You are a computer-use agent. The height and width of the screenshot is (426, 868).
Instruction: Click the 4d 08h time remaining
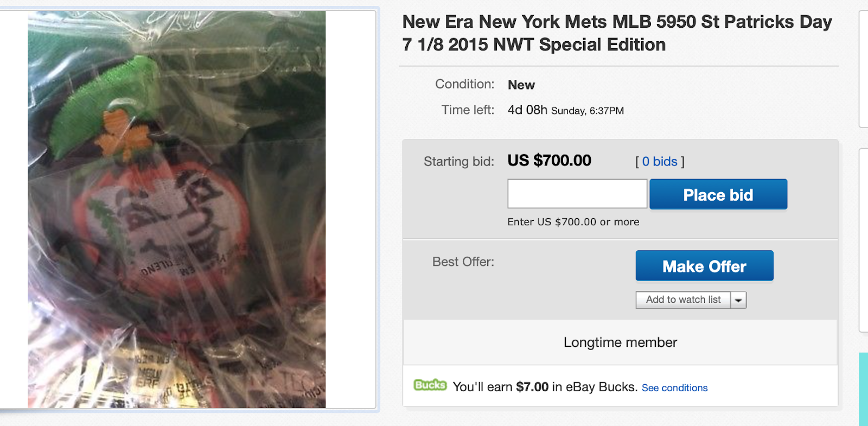527,110
